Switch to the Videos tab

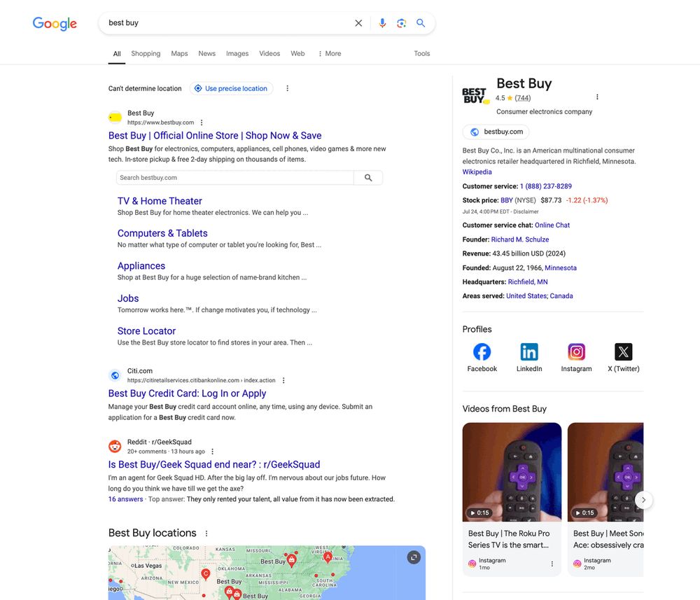point(269,54)
